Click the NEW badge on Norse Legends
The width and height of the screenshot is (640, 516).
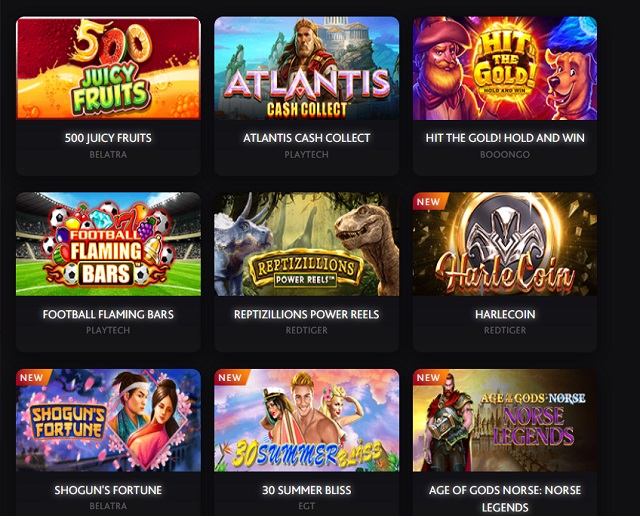(x=428, y=378)
